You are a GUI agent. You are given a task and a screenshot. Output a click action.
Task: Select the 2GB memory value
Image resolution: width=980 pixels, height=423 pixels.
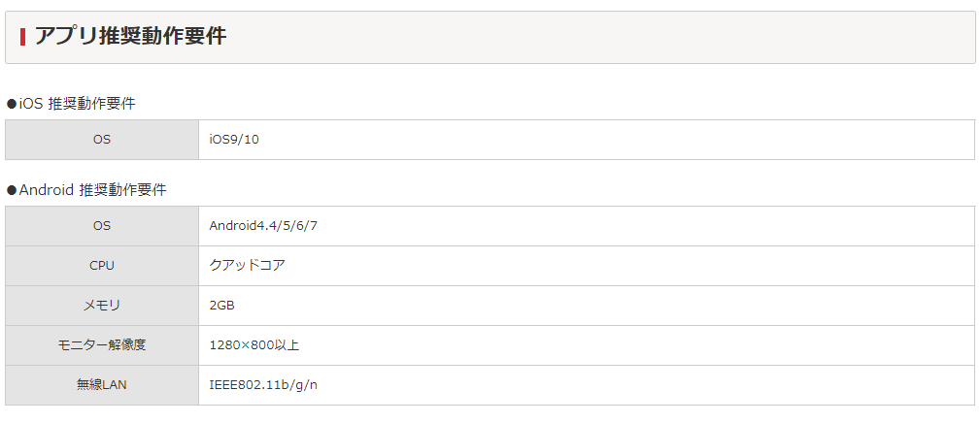[221, 306]
